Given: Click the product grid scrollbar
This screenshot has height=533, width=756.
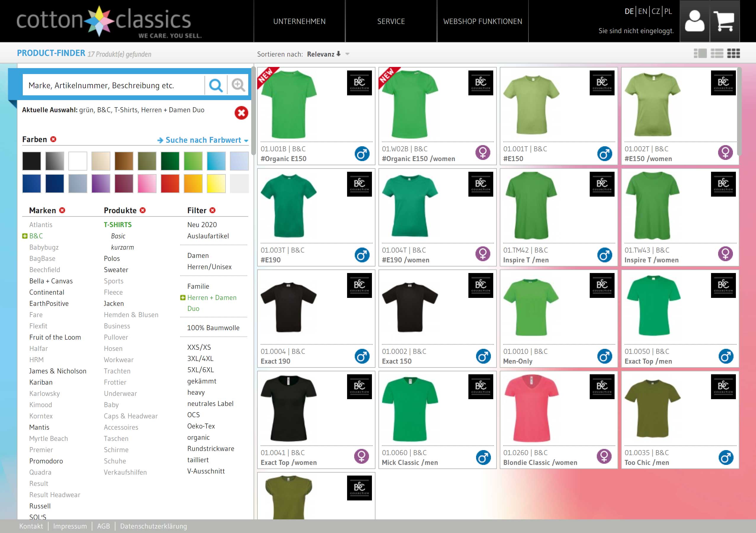Looking at the screenshot, I should [739, 111].
